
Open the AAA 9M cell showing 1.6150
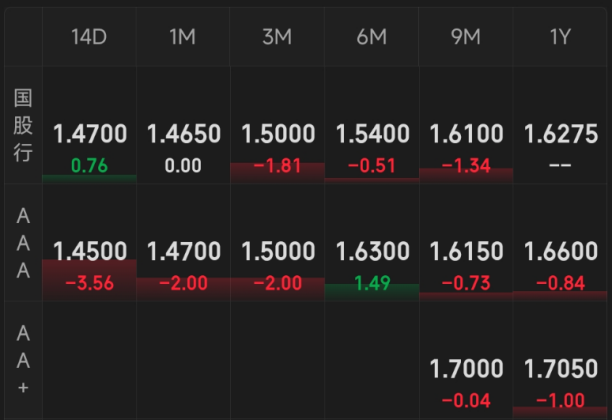click(466, 242)
